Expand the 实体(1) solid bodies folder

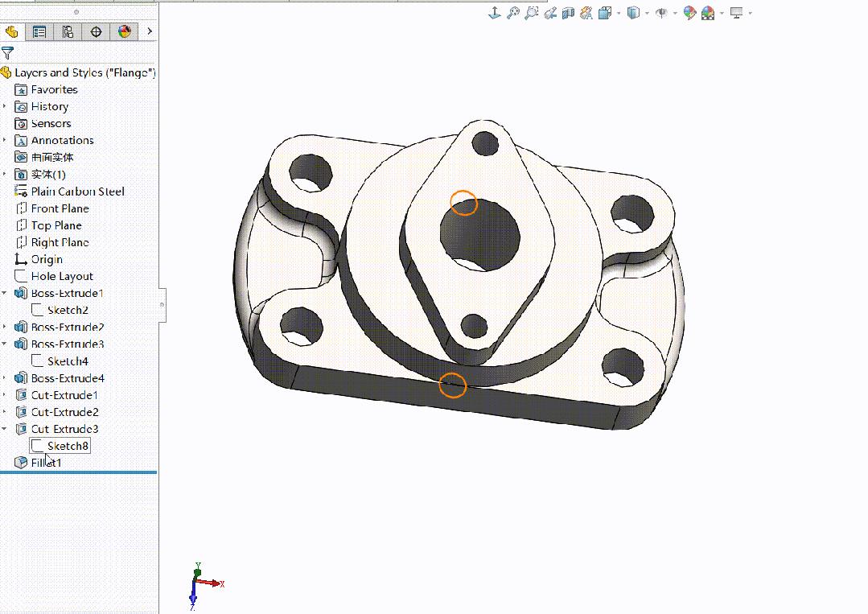point(5,174)
